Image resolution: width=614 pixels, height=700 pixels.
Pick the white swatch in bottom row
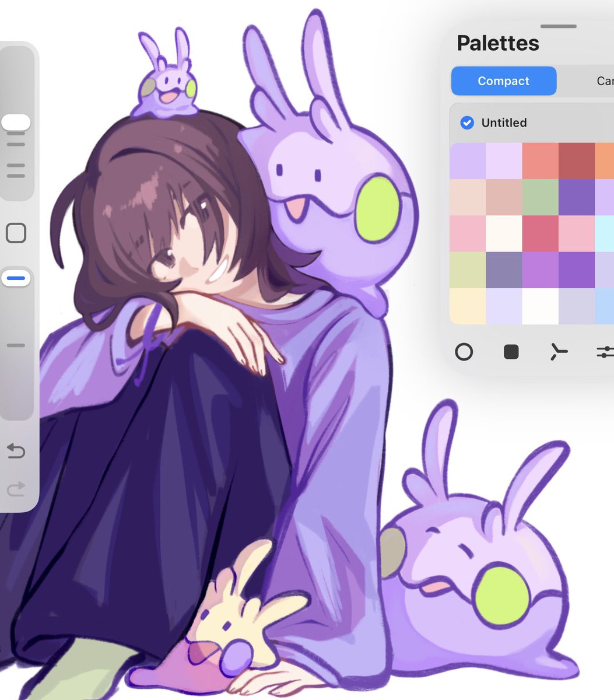coord(540,306)
